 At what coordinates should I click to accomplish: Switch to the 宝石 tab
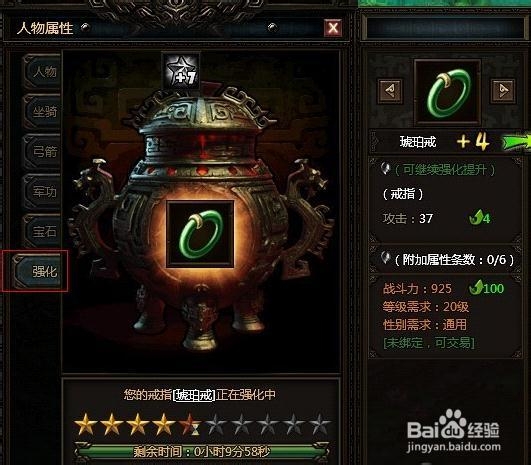tap(44, 232)
